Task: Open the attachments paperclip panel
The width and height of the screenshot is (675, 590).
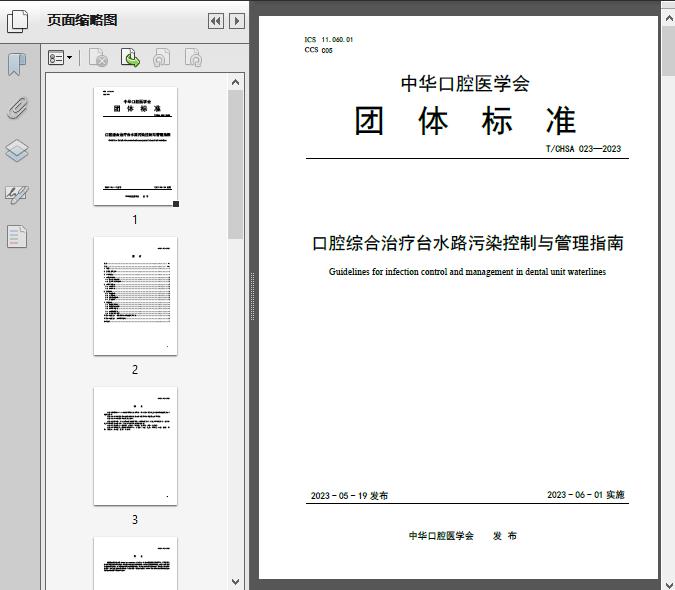Action: pos(17,108)
